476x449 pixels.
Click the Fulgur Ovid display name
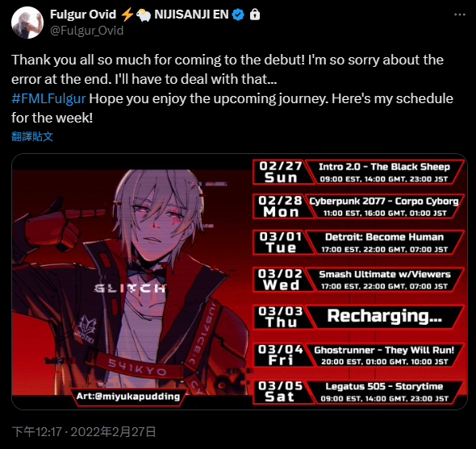coord(83,15)
